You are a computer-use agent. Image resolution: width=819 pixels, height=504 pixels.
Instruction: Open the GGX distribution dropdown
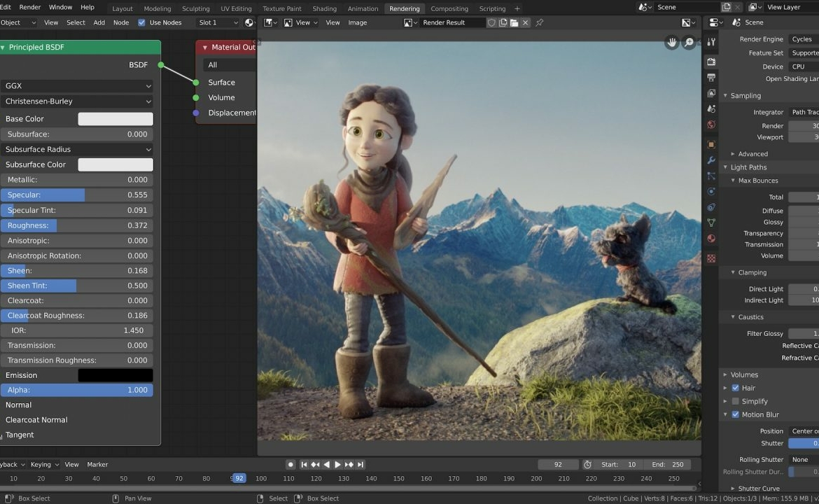pyautogui.click(x=77, y=86)
